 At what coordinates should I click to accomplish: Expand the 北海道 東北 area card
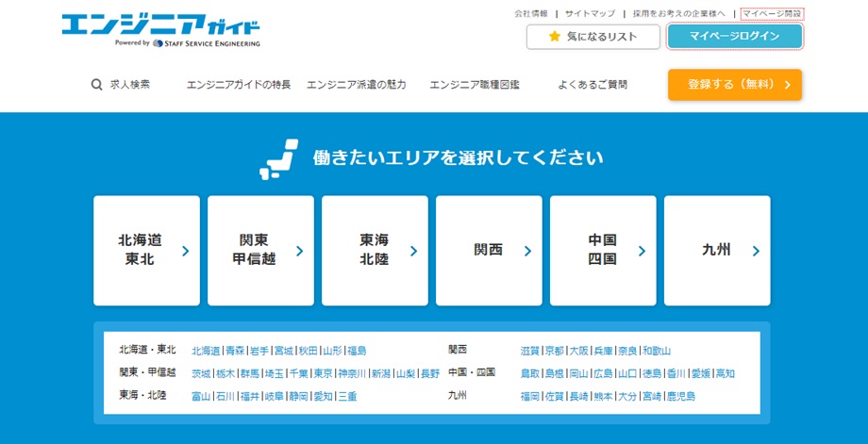click(146, 251)
